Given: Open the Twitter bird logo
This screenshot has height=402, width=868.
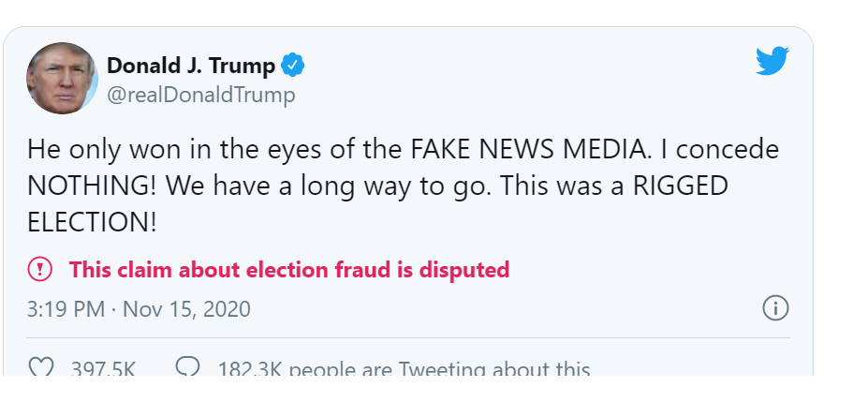Looking at the screenshot, I should tap(772, 63).
